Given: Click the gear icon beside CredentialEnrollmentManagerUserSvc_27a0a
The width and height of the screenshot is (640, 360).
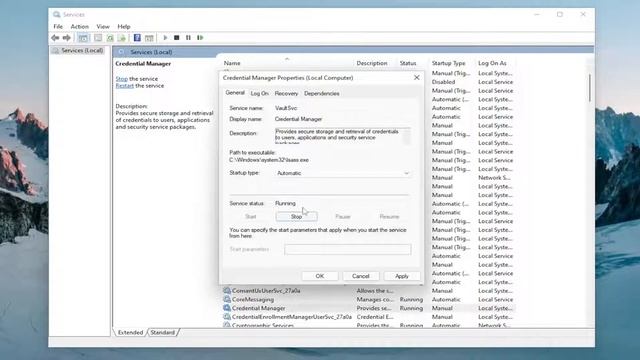Looking at the screenshot, I should (x=227, y=317).
